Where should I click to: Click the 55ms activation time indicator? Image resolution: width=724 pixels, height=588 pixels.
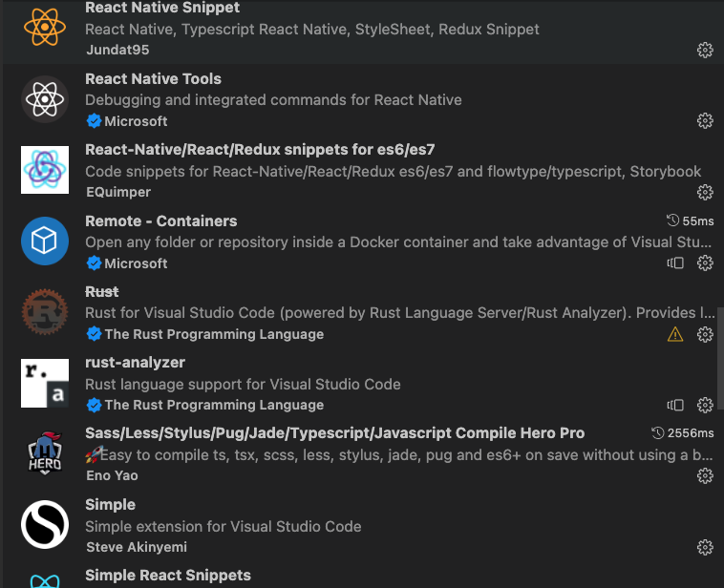[691, 221]
